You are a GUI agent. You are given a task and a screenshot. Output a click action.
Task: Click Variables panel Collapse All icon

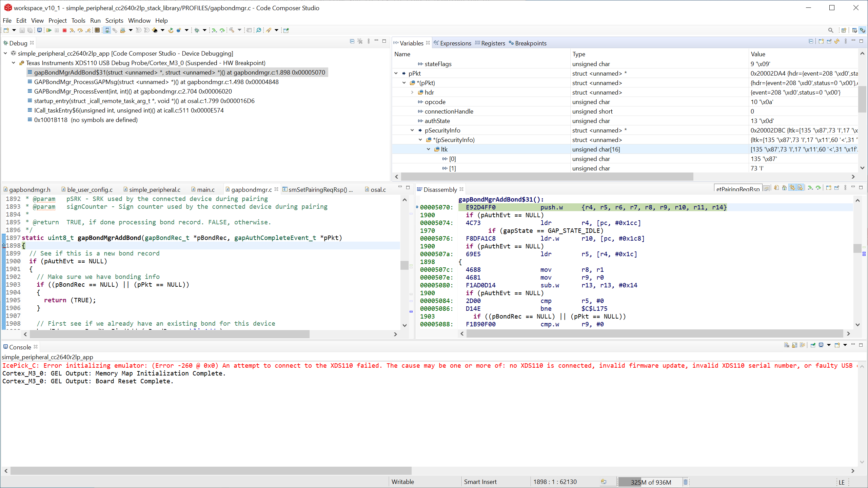tap(811, 41)
